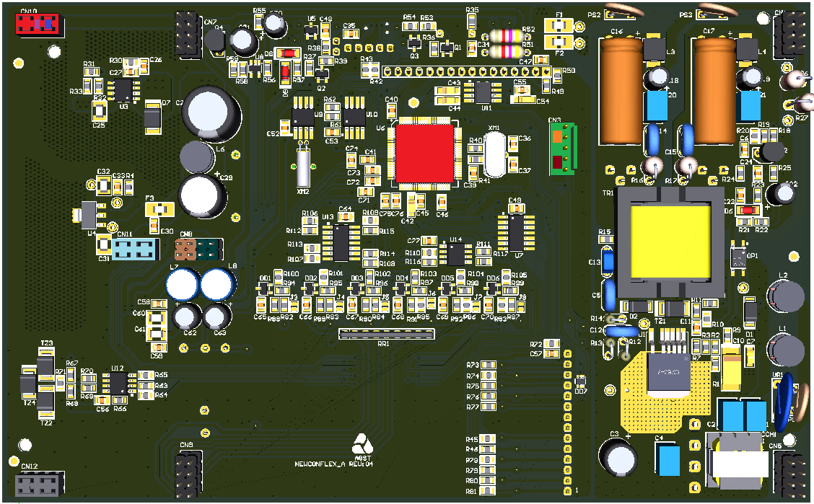Select the U3 eight-pin IC
The width and height of the screenshot is (814, 504).
click(x=123, y=89)
